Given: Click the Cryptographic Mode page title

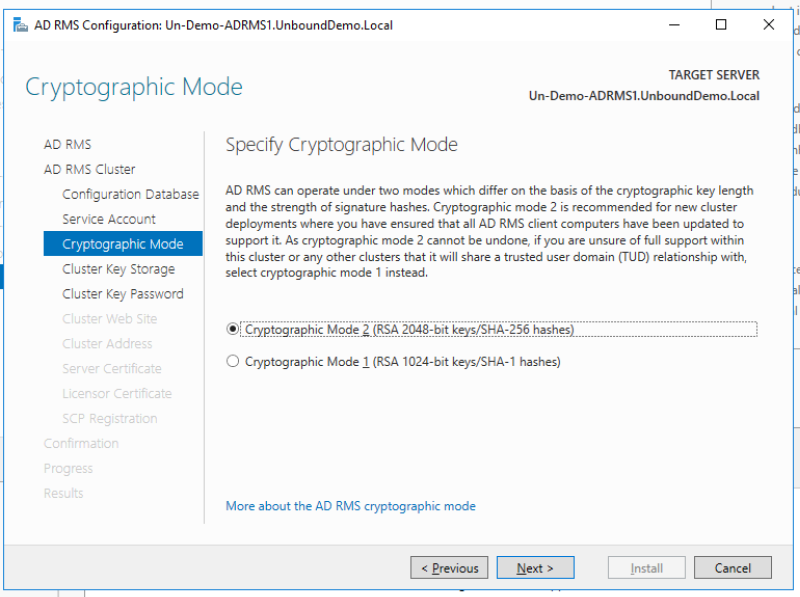Looking at the screenshot, I should [x=134, y=87].
